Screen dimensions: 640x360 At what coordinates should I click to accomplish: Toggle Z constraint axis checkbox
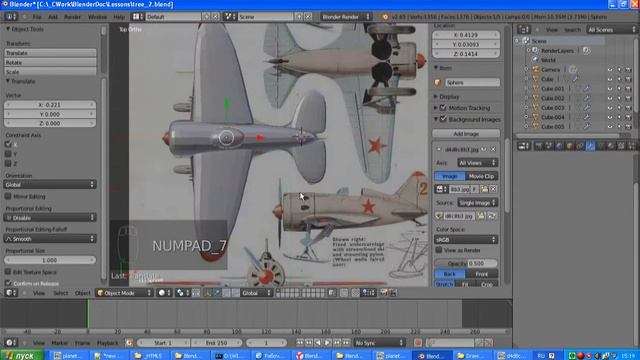click(8, 163)
